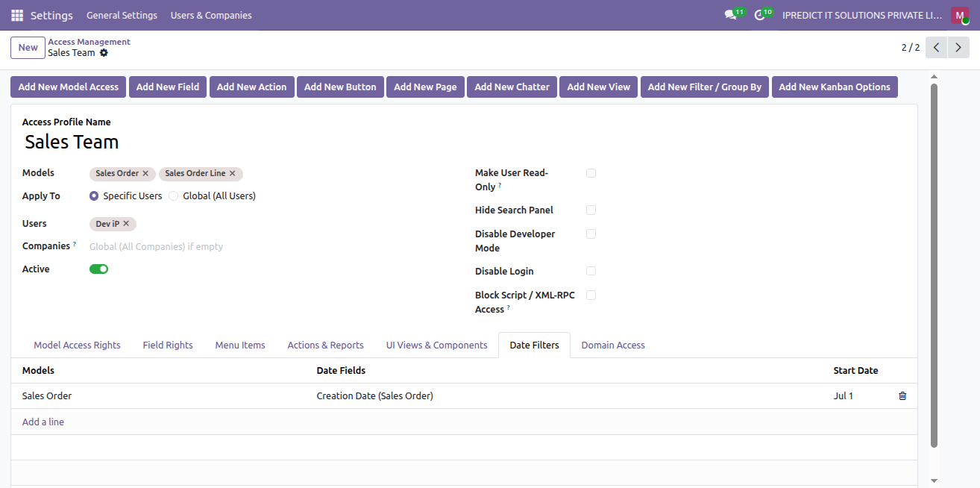980x488 pixels.
Task: Switch to the Field Rights tab
Action: tap(168, 345)
